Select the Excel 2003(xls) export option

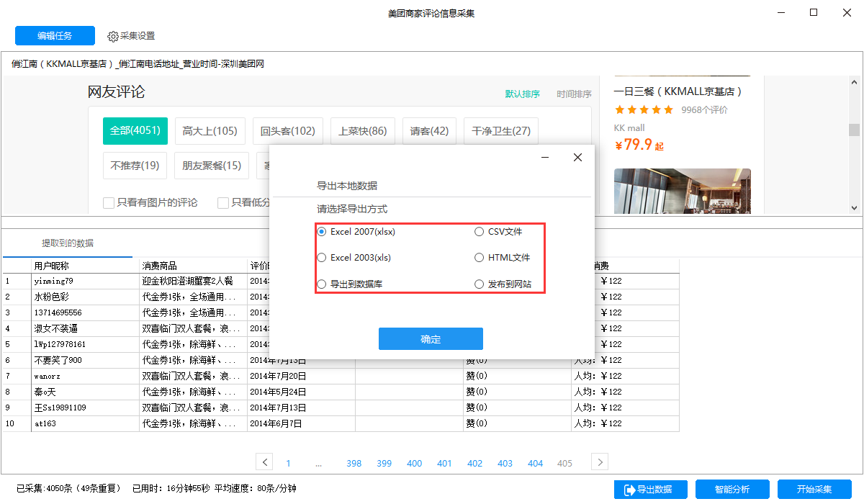tap(354, 257)
